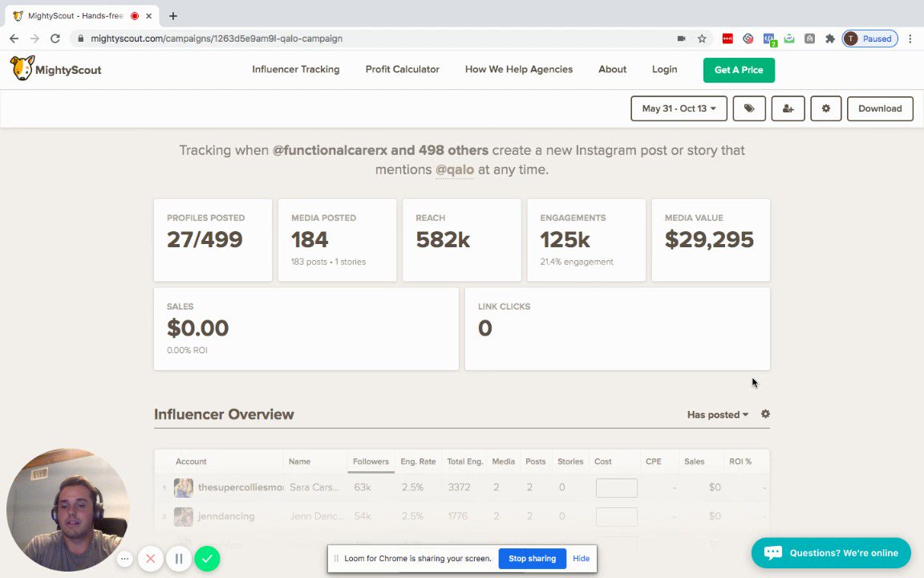This screenshot has height=578, width=924.
Task: Pause the Loom recording
Action: pyautogui.click(x=179, y=559)
